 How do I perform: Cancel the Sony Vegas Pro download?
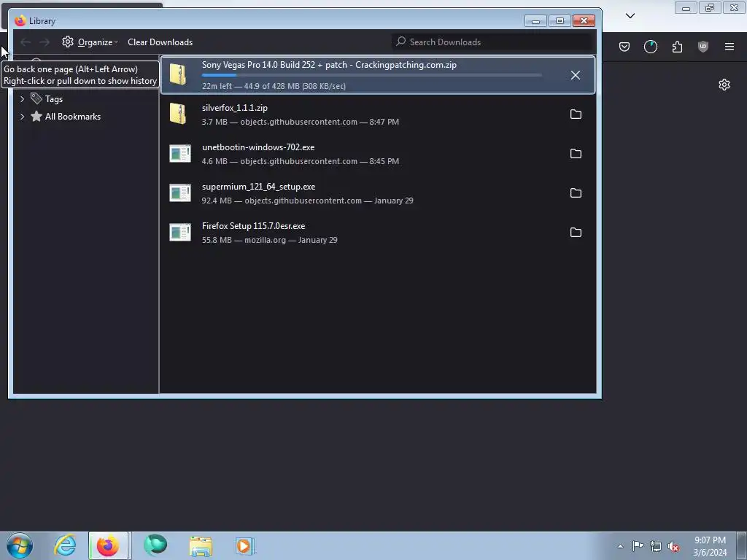pyautogui.click(x=576, y=75)
